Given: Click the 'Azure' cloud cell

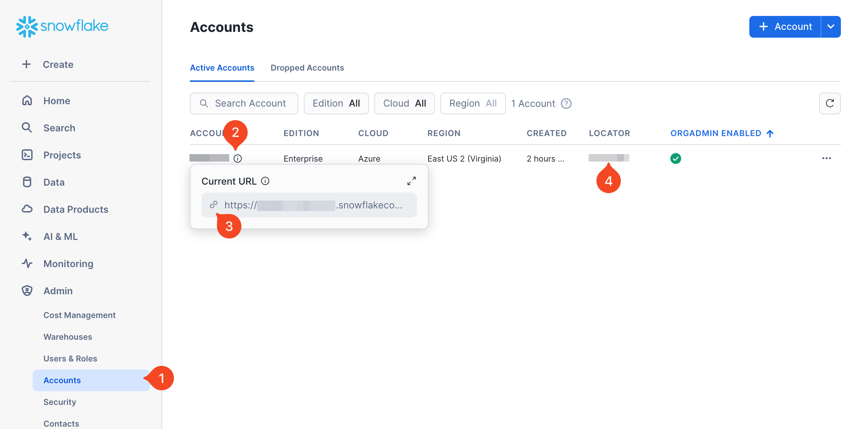Looking at the screenshot, I should pyautogui.click(x=369, y=158).
